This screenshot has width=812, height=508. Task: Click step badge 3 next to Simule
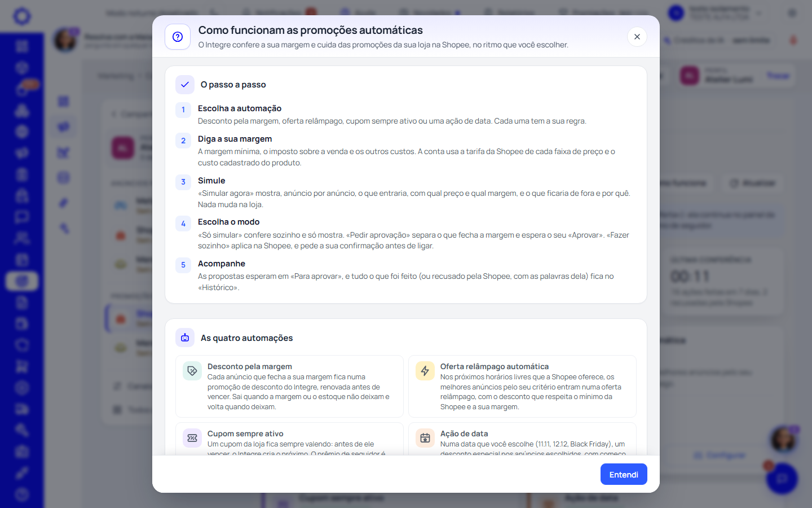[x=183, y=182]
